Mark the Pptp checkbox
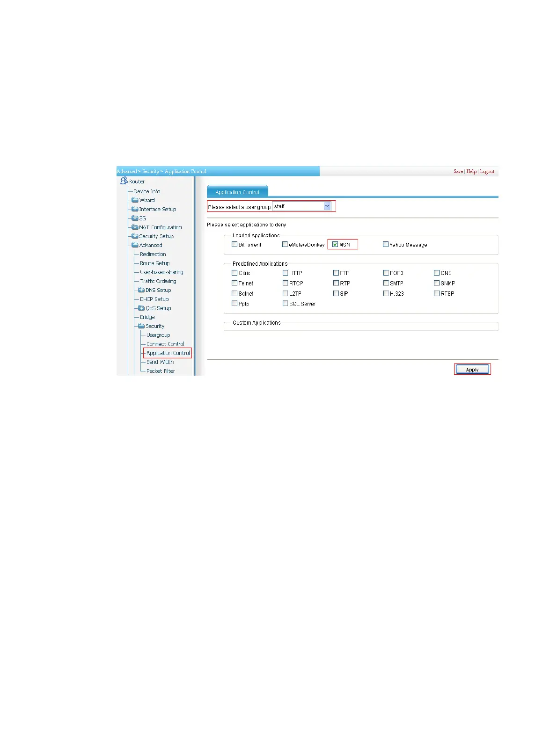The image size is (557, 756). (x=235, y=303)
